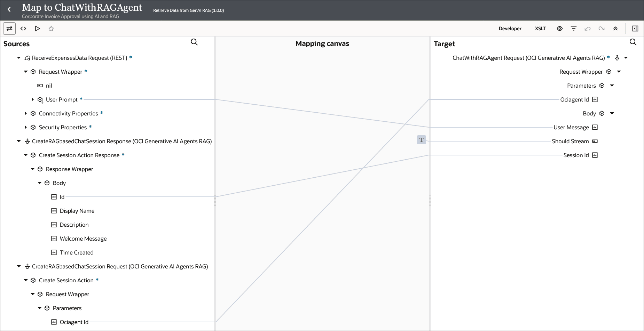Screen dimensions: 644x331
Task: Click the T literal value badge on canvas
Action: 421,140
